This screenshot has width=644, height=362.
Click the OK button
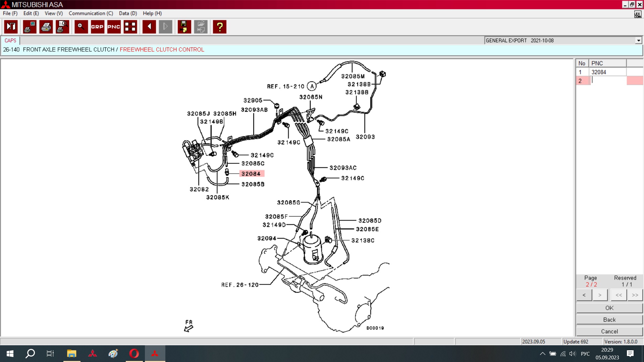(609, 308)
